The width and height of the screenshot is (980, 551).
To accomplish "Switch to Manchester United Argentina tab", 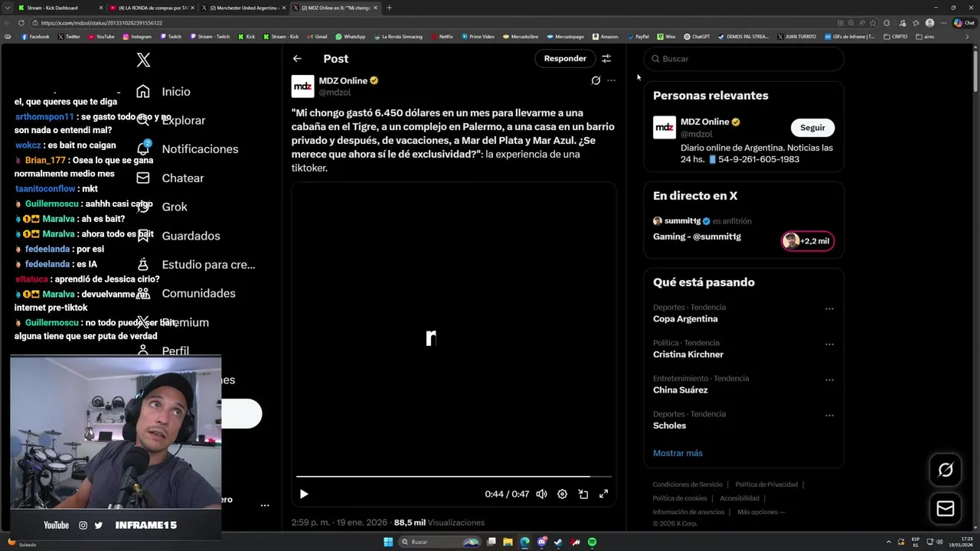I will [x=243, y=8].
